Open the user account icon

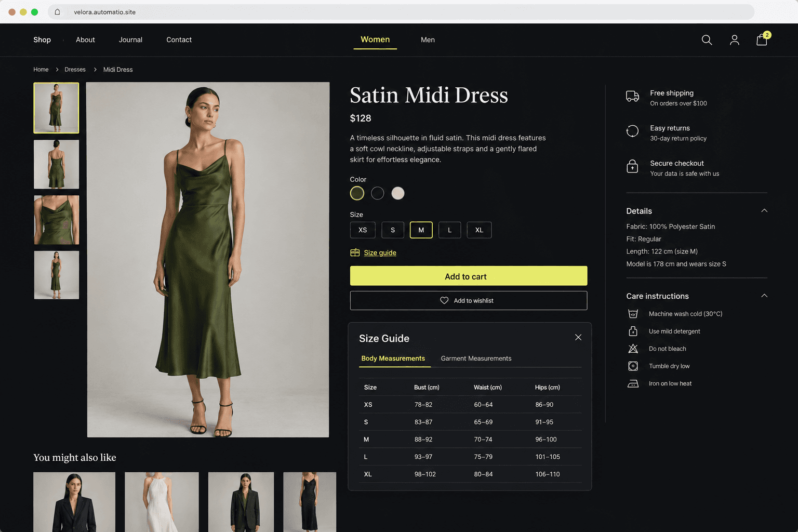[734, 40]
